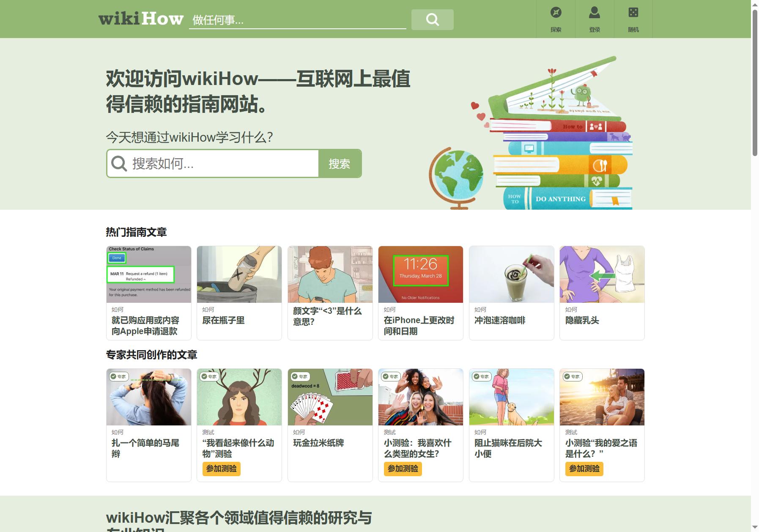
Task: Open 玩金拉米纸牌 title link
Action: point(318,443)
